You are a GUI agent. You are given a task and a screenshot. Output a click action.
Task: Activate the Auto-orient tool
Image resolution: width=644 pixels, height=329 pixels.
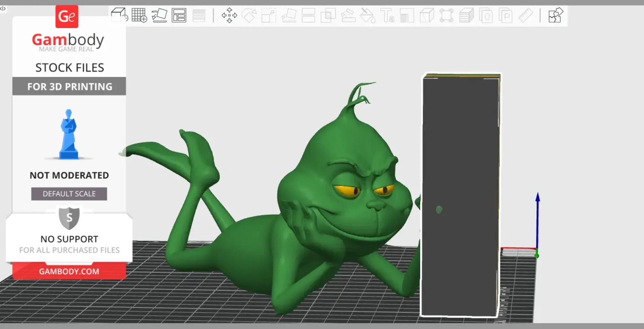[x=159, y=15]
